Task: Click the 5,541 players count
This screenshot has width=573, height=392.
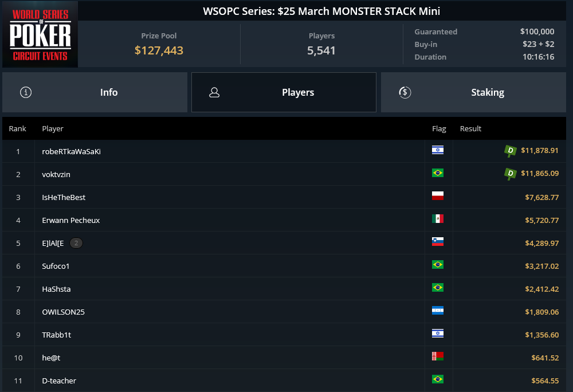Action: pyautogui.click(x=321, y=50)
